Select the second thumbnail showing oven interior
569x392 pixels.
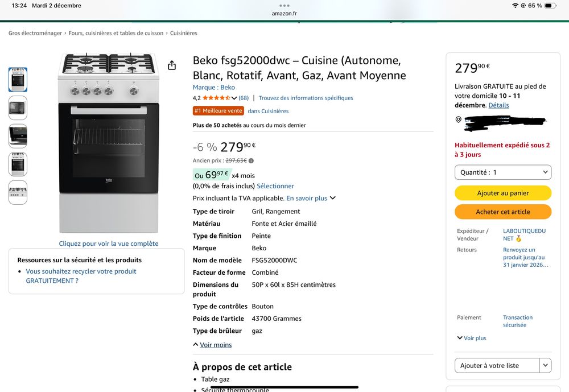[x=18, y=108]
